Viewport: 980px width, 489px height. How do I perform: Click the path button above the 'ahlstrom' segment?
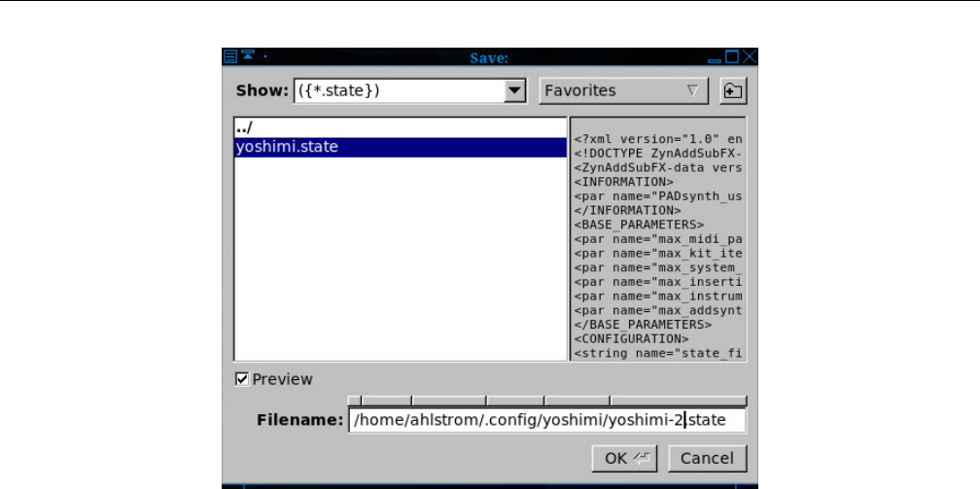(449, 401)
